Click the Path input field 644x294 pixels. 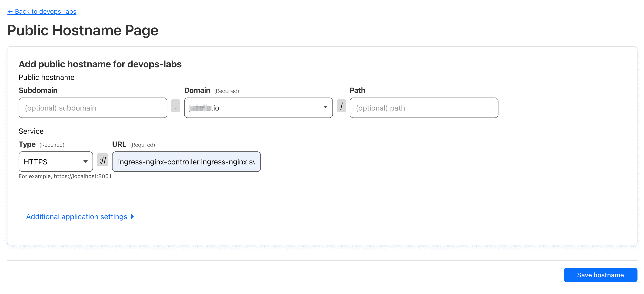(x=424, y=108)
